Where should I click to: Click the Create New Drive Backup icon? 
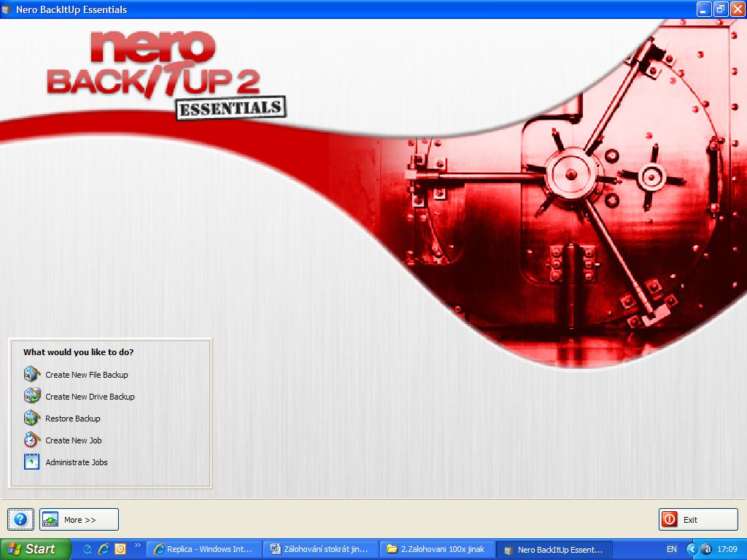coord(31,397)
